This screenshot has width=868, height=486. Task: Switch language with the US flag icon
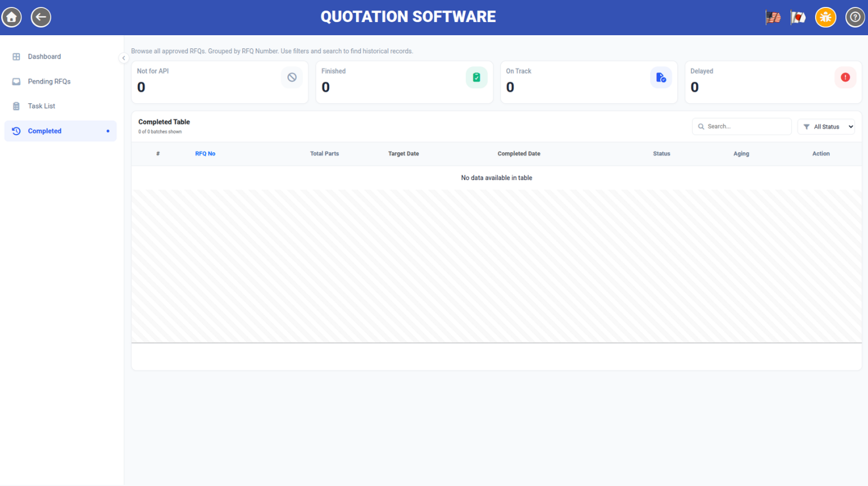[x=773, y=18]
